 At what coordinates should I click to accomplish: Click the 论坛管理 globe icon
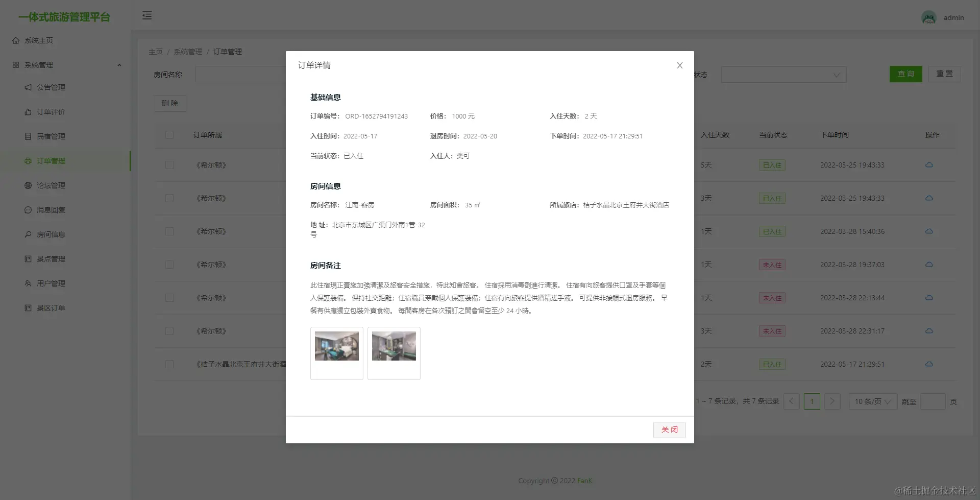pos(28,185)
